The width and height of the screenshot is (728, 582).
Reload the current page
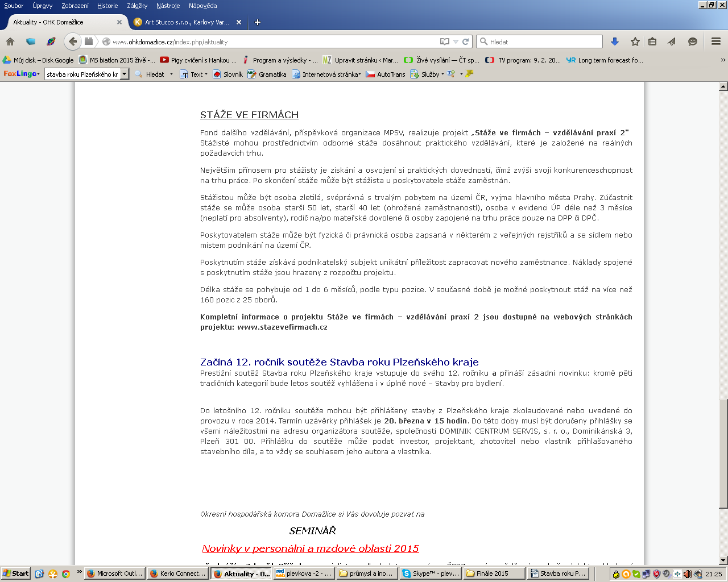(465, 41)
